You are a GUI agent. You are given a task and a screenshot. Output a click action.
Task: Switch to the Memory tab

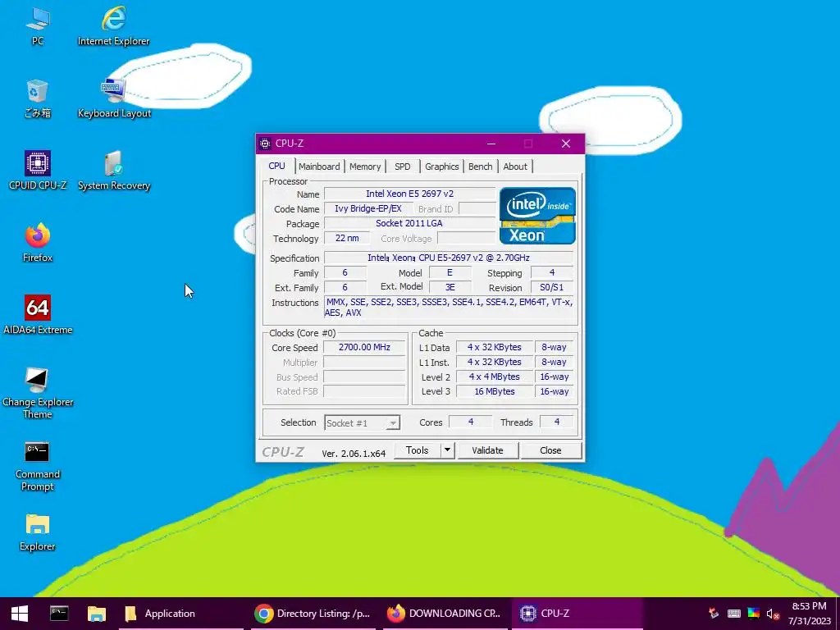coord(365,167)
